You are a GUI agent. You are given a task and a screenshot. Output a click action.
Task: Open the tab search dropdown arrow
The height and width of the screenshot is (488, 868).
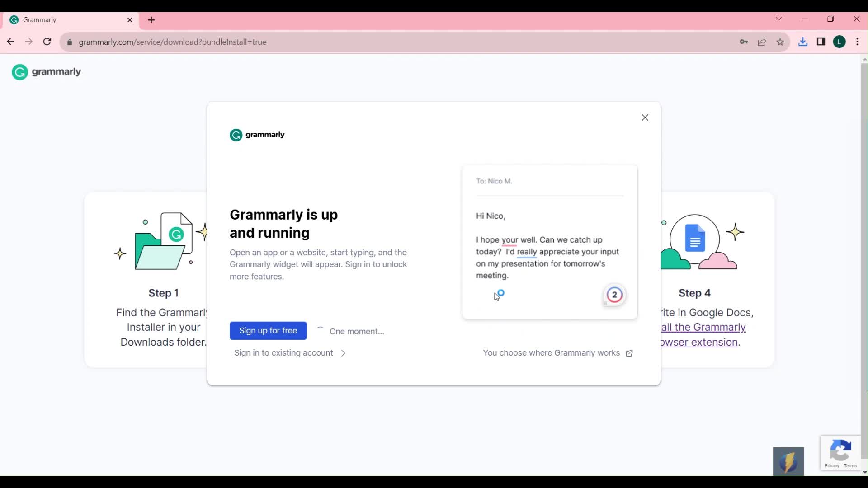[778, 19]
